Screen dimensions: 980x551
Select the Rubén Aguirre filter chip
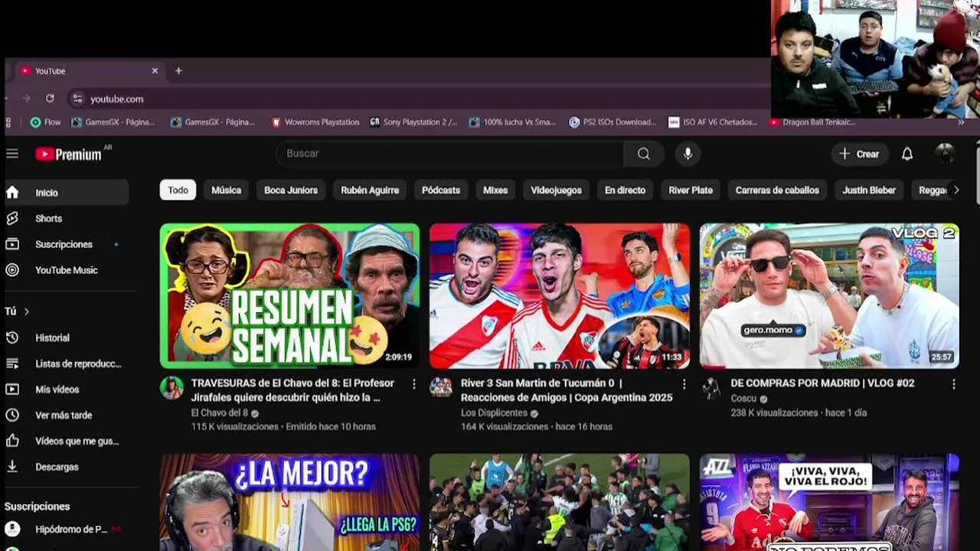pos(370,191)
